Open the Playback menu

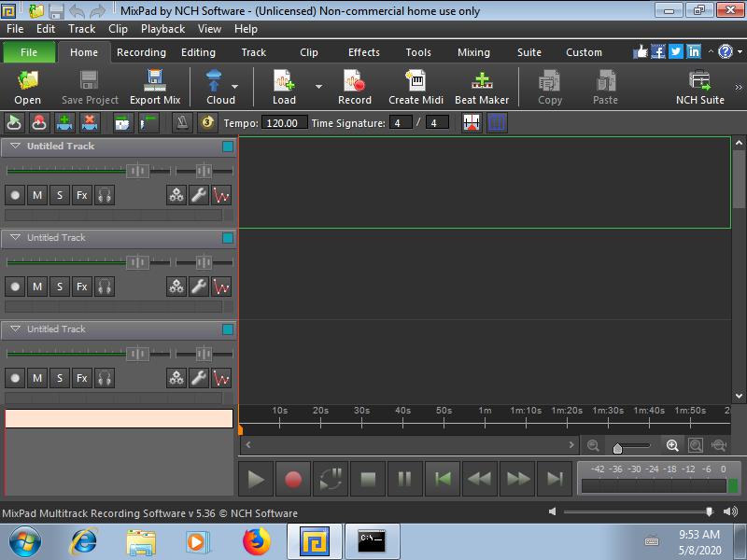pyautogui.click(x=162, y=29)
